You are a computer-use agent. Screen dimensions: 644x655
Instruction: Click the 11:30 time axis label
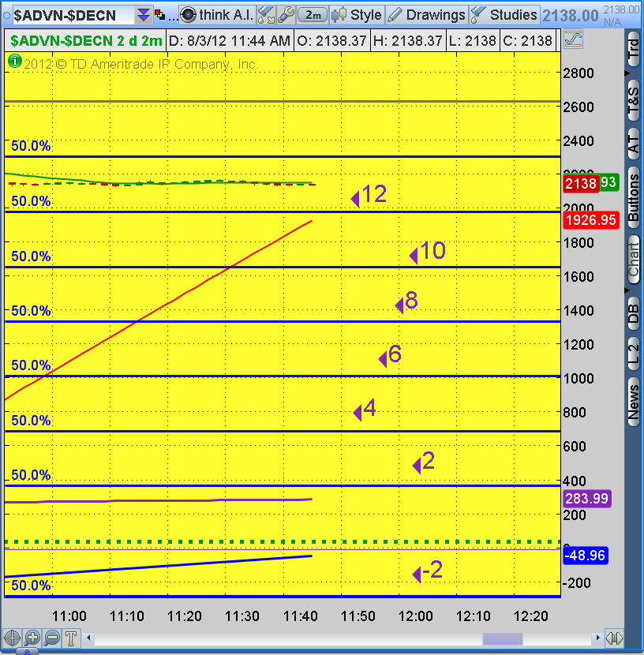tap(242, 616)
